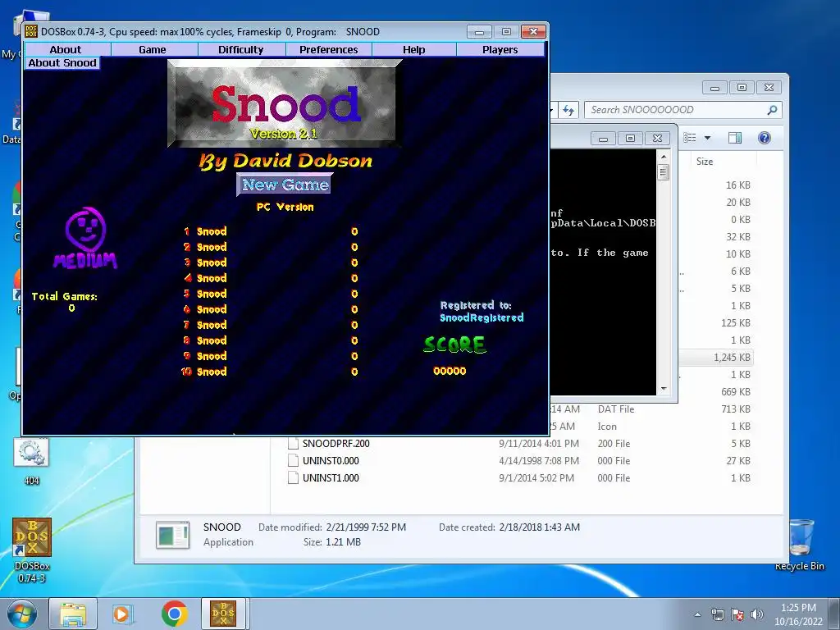Image resolution: width=840 pixels, height=630 pixels.
Task: Open the view options dropdown arrow
Action: click(x=708, y=138)
